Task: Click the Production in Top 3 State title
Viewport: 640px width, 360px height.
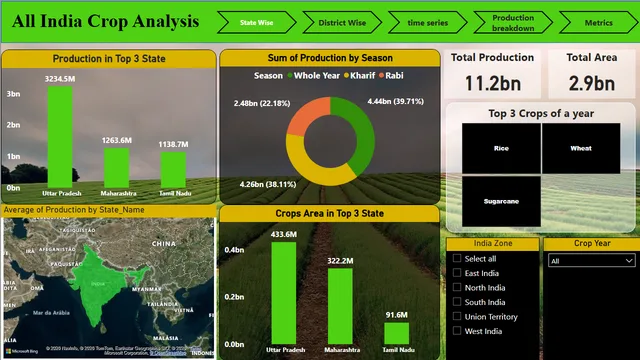Action: coord(109,59)
